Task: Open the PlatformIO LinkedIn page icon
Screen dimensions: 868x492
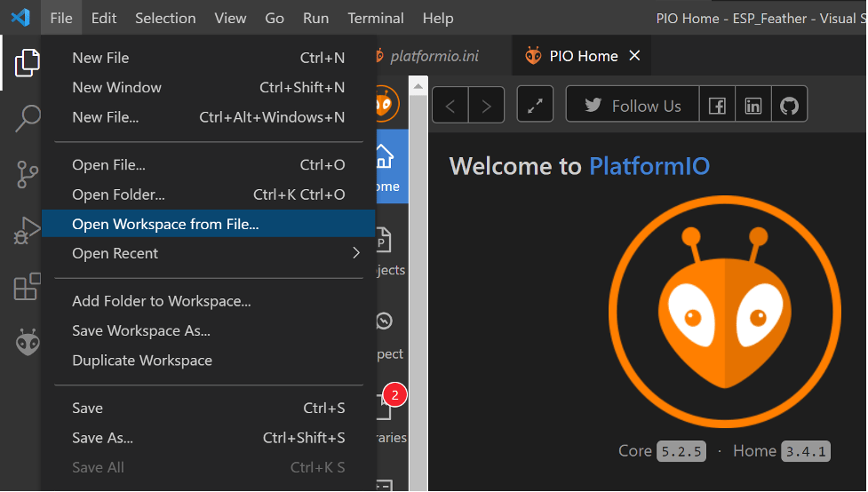Action: click(753, 107)
